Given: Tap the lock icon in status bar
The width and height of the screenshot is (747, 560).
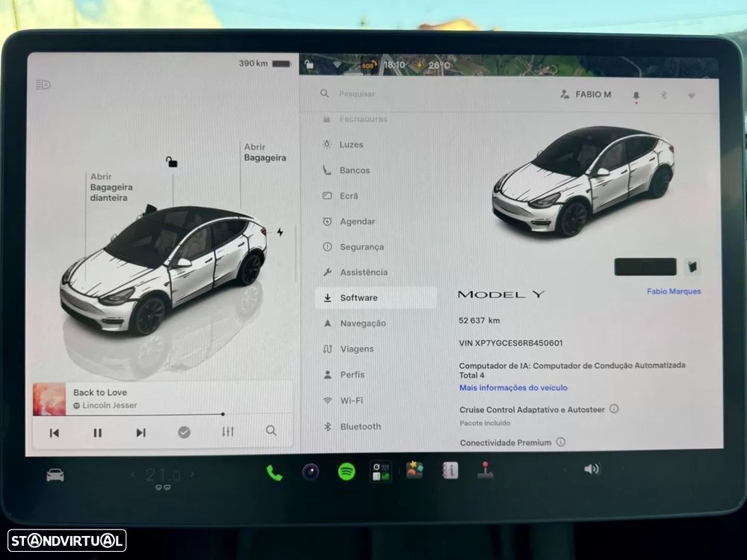Looking at the screenshot, I should click(x=309, y=64).
